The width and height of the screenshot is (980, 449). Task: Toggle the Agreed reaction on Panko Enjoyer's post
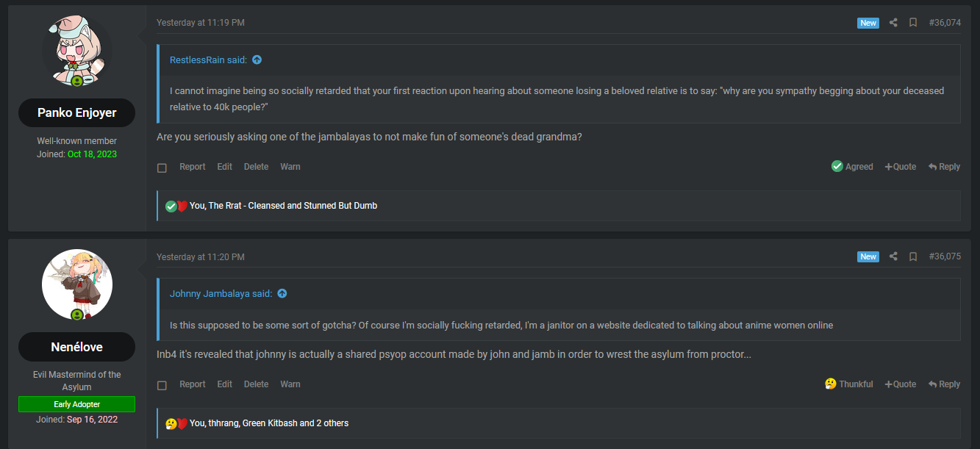tap(852, 167)
